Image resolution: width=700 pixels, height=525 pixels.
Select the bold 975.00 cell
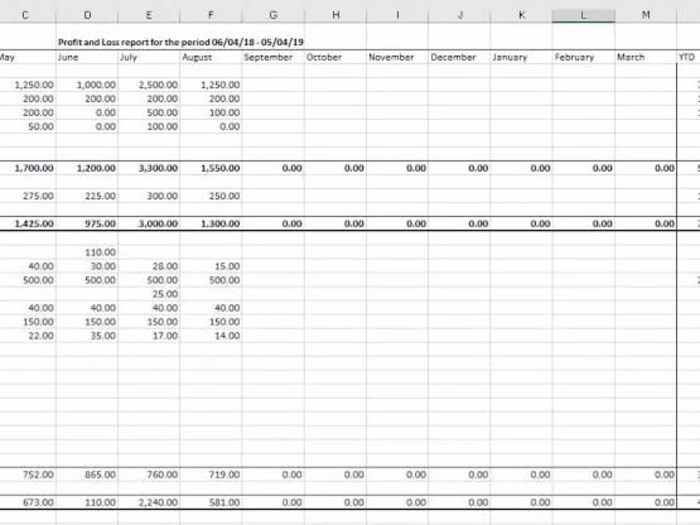[x=87, y=224]
